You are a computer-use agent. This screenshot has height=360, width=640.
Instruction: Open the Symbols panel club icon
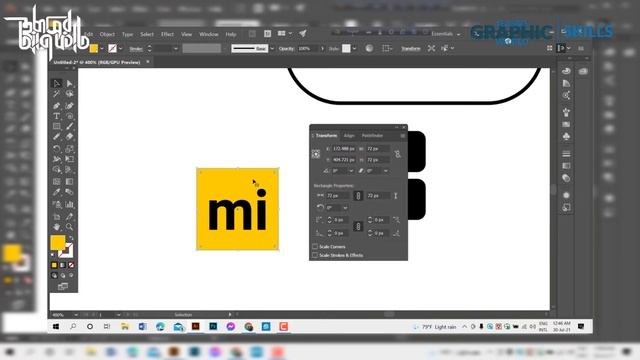coord(566,136)
